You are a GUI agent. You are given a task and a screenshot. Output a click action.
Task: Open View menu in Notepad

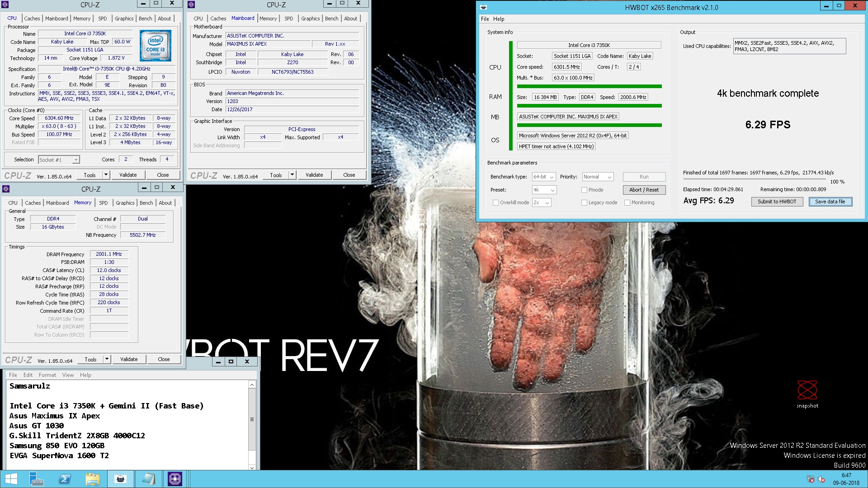click(x=68, y=375)
